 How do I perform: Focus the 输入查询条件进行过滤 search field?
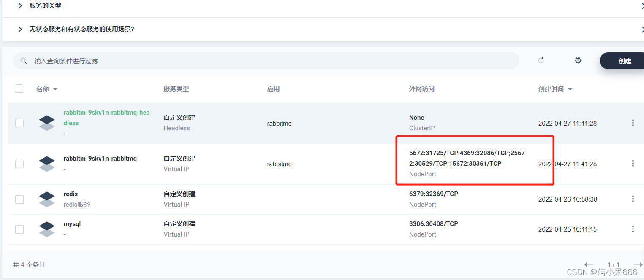[x=266, y=61]
